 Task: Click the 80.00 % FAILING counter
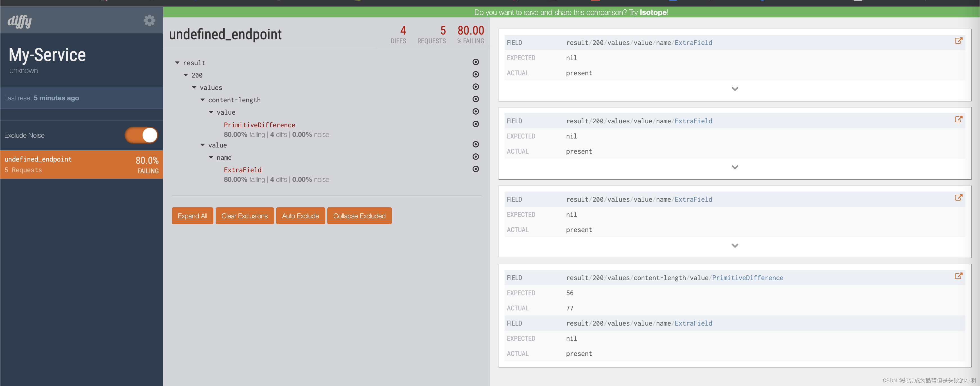point(471,35)
